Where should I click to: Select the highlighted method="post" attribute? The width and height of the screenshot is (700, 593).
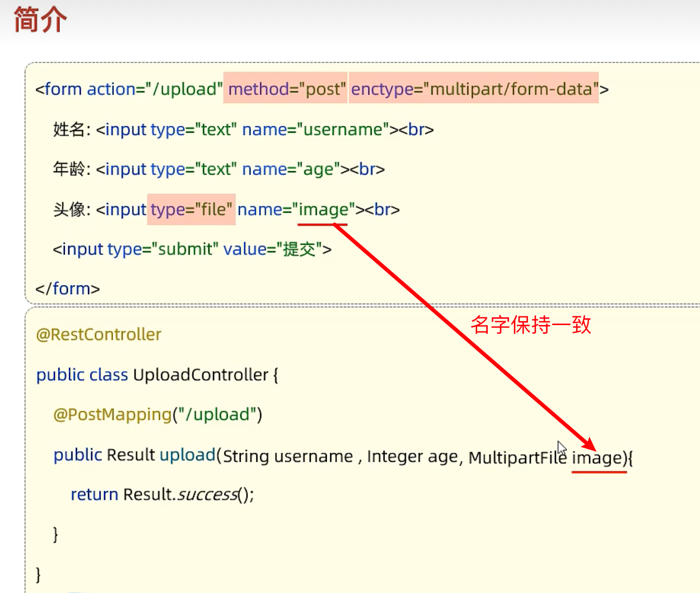click(x=285, y=88)
